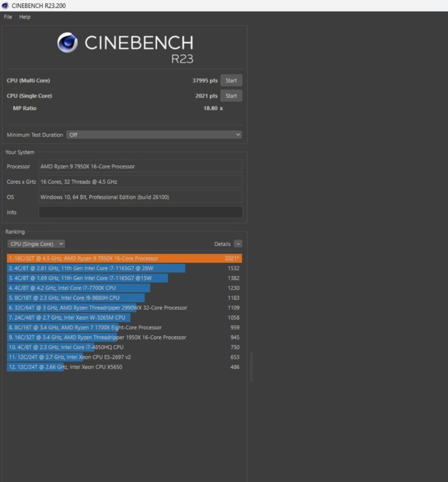Screen dimensions: 448x482
Task: Click the 486 score value
Action: (x=235, y=367)
